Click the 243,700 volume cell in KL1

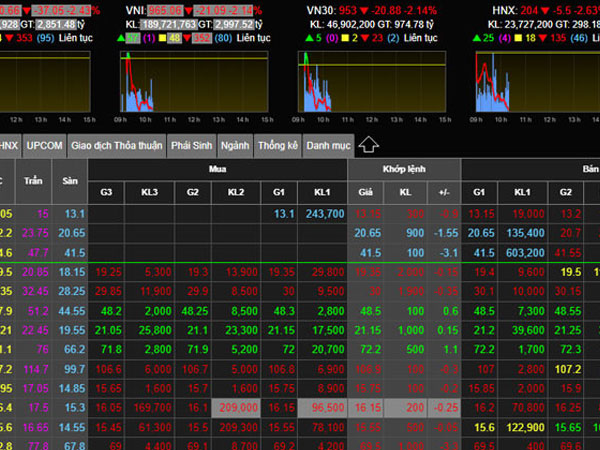pyautogui.click(x=324, y=213)
